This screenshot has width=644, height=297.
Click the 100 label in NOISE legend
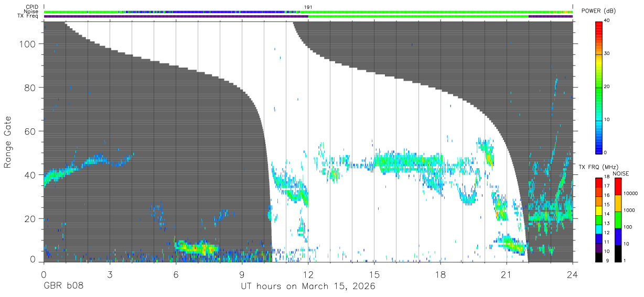[x=627, y=227]
